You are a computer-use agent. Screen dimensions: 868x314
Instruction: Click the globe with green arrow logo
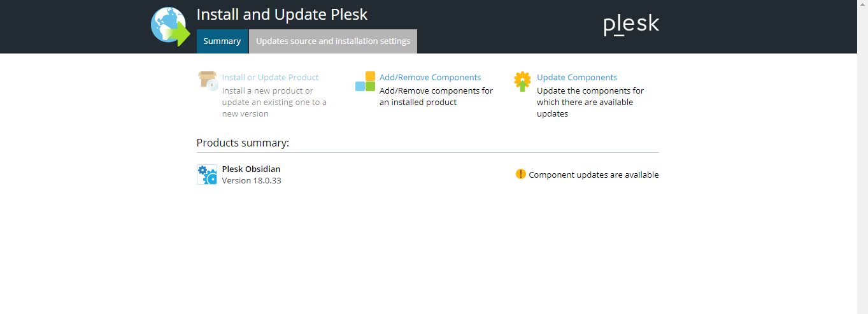(170, 27)
